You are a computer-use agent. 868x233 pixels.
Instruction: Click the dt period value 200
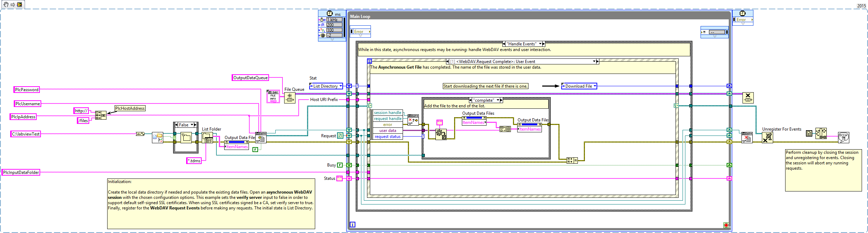point(334,25)
